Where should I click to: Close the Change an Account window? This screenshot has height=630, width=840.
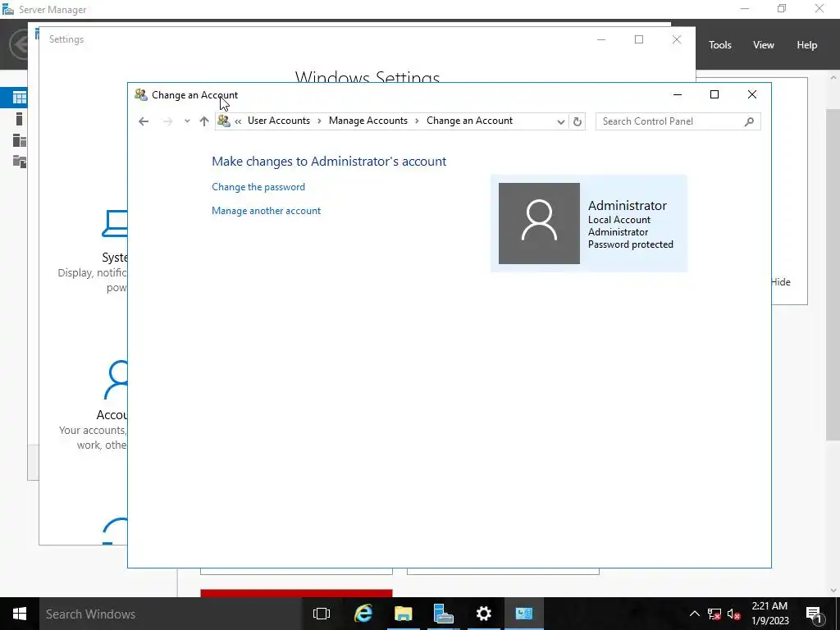tap(751, 95)
